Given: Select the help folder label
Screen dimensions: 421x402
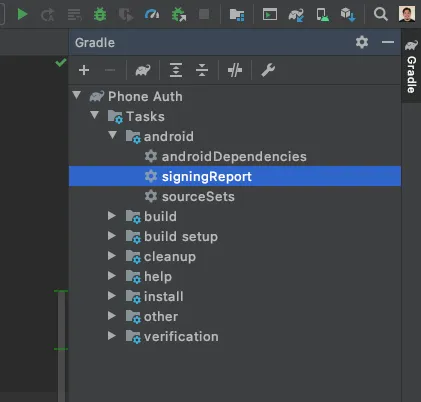Looking at the screenshot, I should [x=158, y=277].
